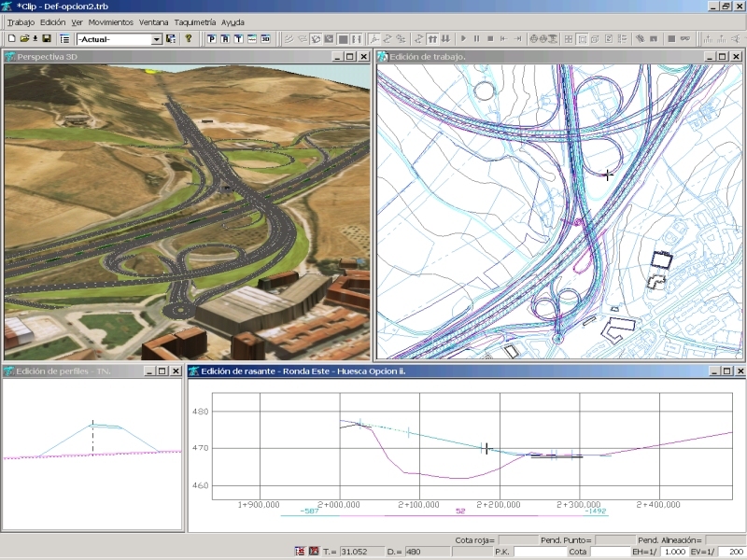Select the Perspectiva view icon labeled P
747x560 pixels.
212,38
